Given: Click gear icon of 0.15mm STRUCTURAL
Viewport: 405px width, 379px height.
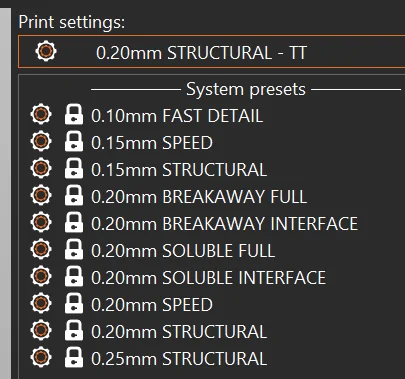Looking at the screenshot, I should (41, 168).
